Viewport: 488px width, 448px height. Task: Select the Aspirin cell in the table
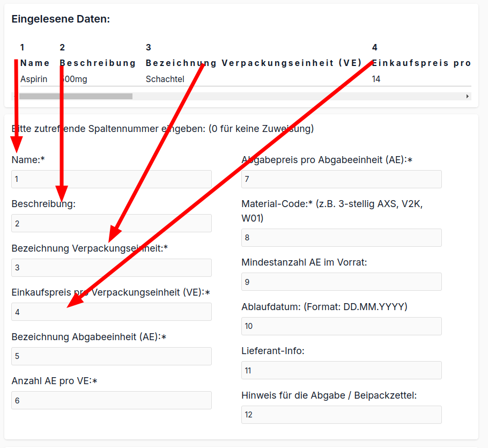pos(34,79)
